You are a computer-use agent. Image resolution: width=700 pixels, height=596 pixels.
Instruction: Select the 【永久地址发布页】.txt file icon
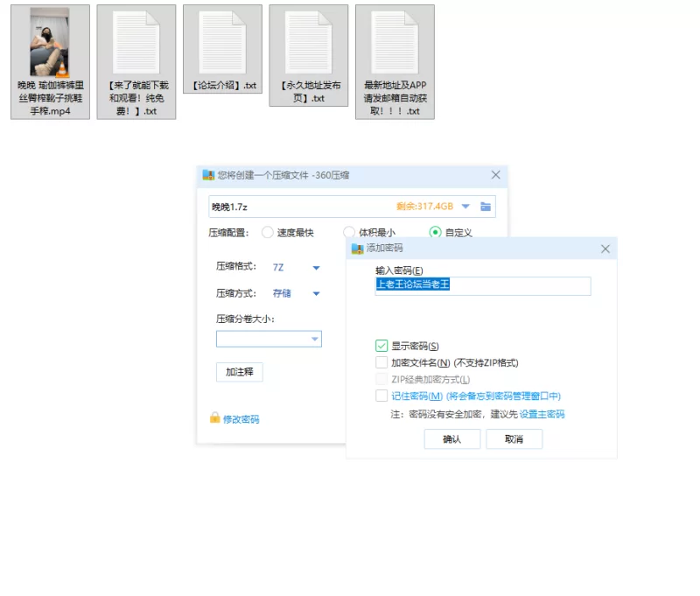(x=308, y=43)
